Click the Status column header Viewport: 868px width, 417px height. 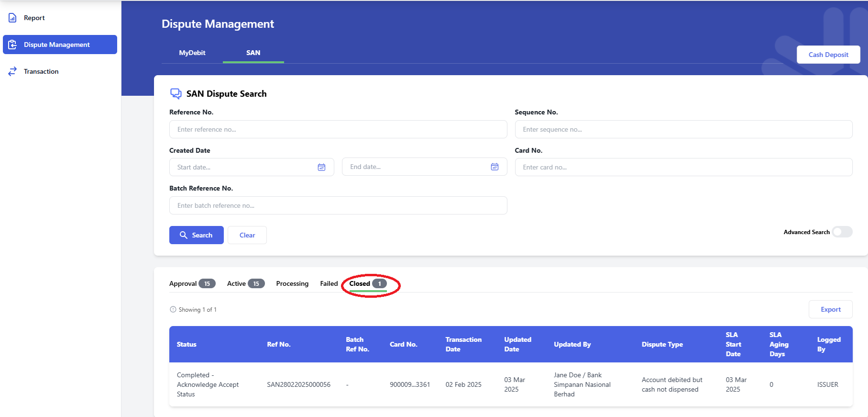pos(187,344)
